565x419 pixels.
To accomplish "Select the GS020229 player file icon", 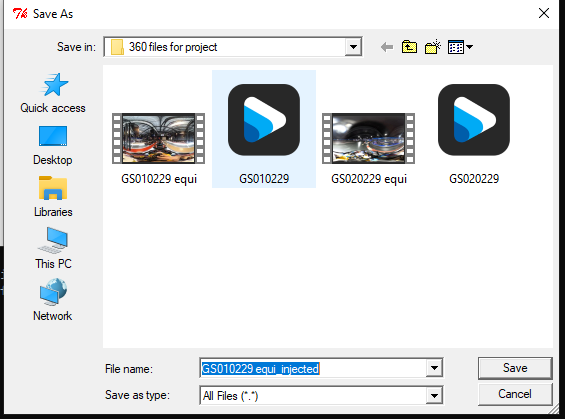I will coord(474,120).
